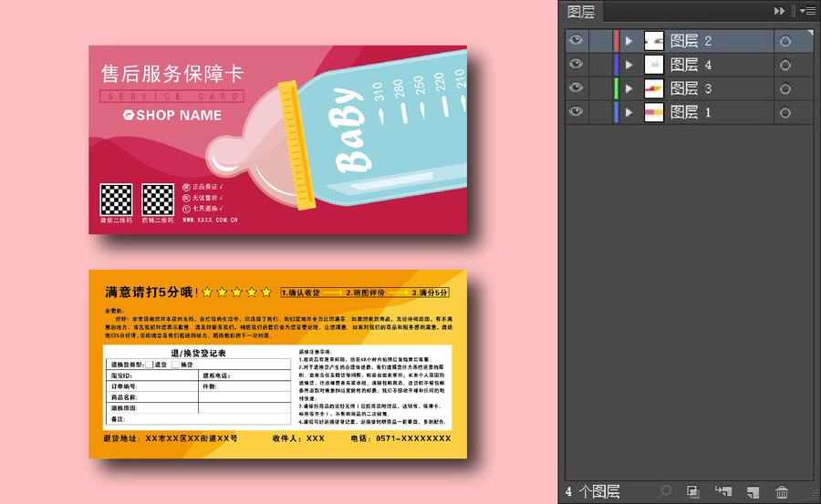The height and width of the screenshot is (504, 821).
Task: Expand 图层 4 disclosure triangle
Action: [x=629, y=65]
